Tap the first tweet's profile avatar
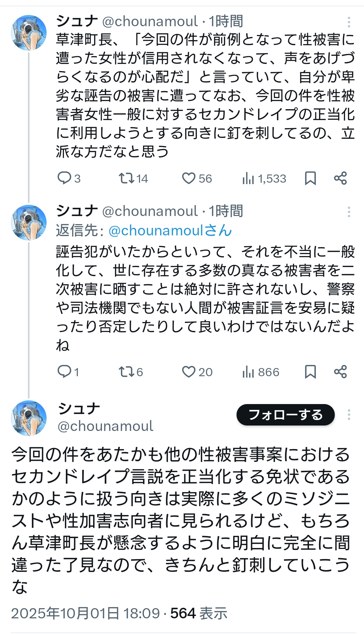Image resolution: width=364 pixels, height=634 pixels. (29, 33)
